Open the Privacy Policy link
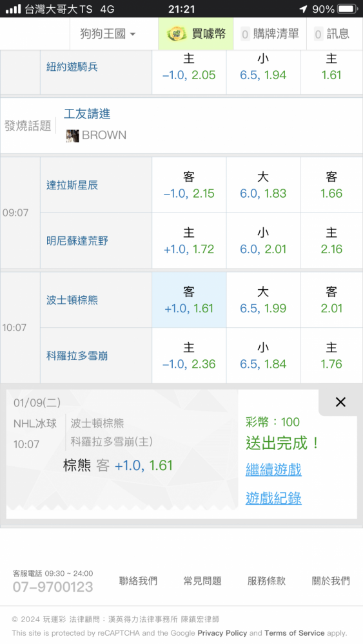Image resolution: width=363 pixels, height=644 pixels. click(222, 633)
